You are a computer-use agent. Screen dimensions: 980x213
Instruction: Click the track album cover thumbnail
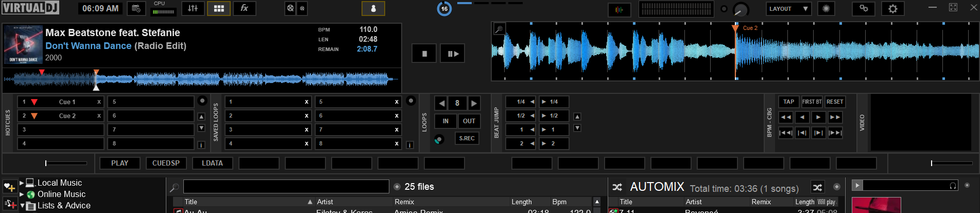(x=23, y=45)
